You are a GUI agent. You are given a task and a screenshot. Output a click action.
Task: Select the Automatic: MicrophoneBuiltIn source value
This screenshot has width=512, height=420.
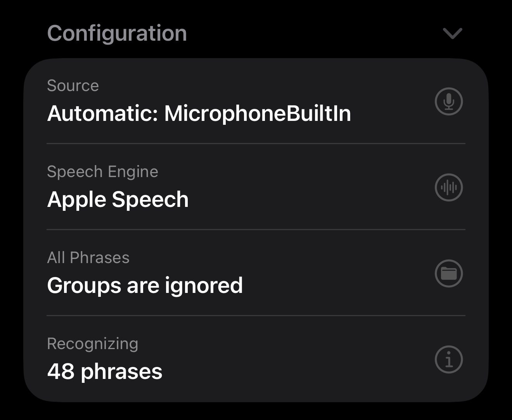(x=199, y=114)
